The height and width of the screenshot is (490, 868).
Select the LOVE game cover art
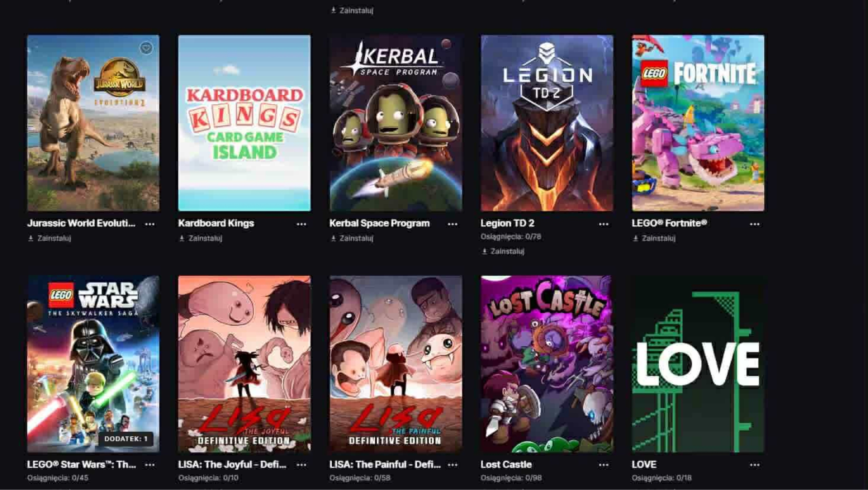click(698, 364)
